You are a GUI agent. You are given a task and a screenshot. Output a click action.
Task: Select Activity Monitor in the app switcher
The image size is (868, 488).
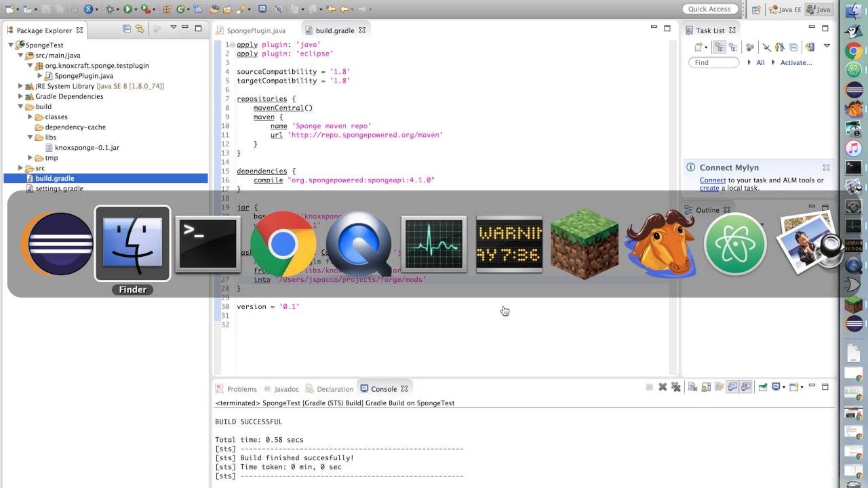click(434, 243)
